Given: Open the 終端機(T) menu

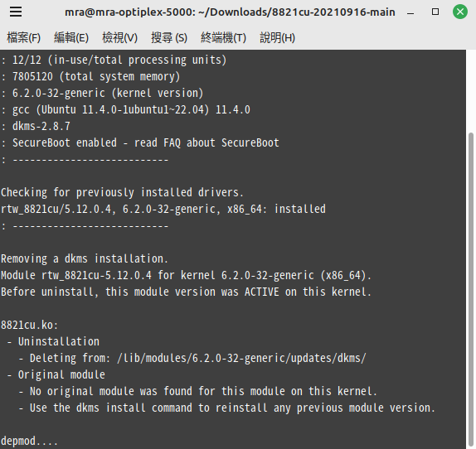Looking at the screenshot, I should tap(223, 38).
